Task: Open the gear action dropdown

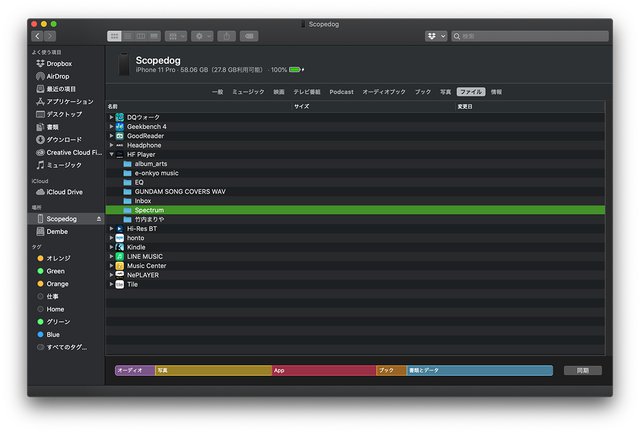Action: tap(202, 36)
